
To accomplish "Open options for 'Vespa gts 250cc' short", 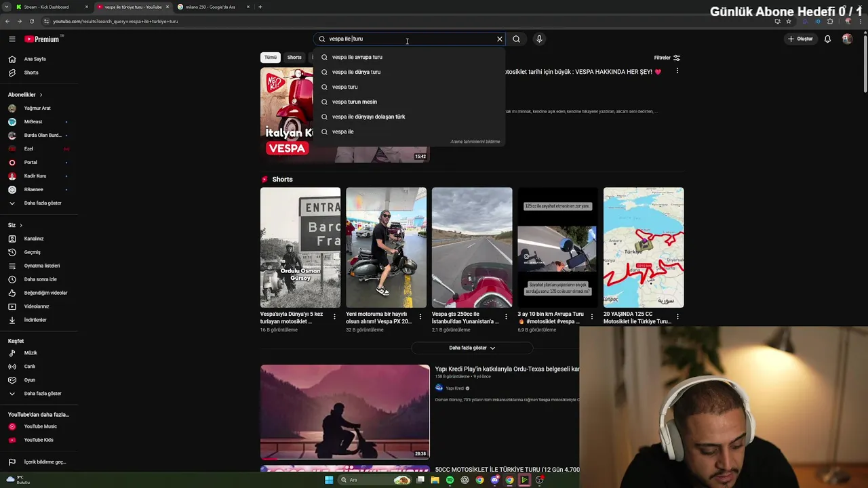I will (x=506, y=317).
